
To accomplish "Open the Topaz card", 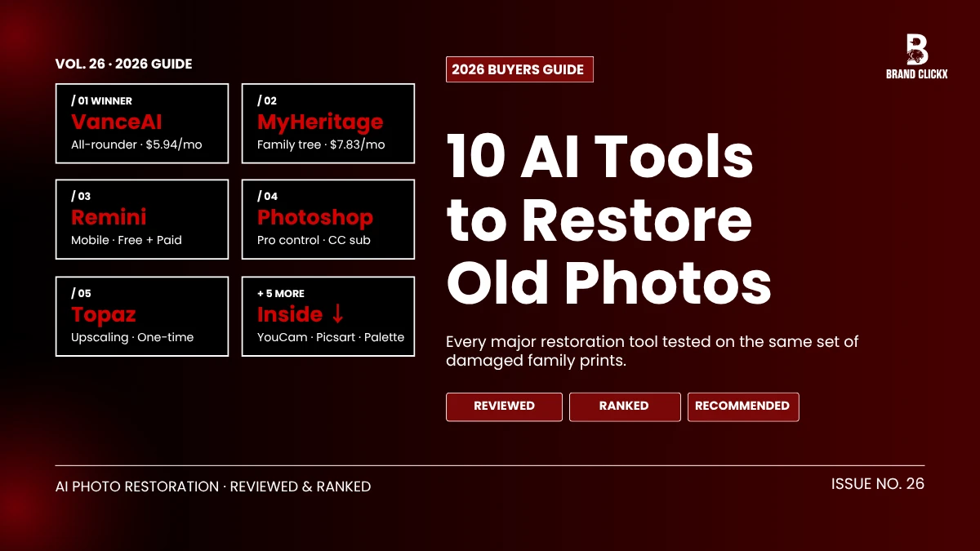I will click(x=142, y=317).
